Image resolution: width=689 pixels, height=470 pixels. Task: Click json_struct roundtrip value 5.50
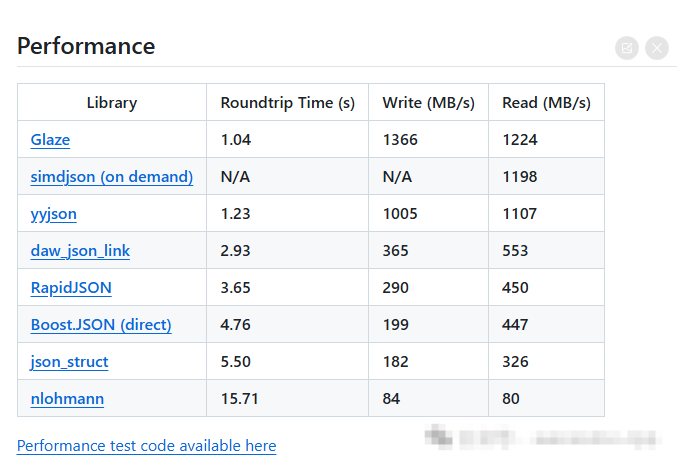coord(236,362)
